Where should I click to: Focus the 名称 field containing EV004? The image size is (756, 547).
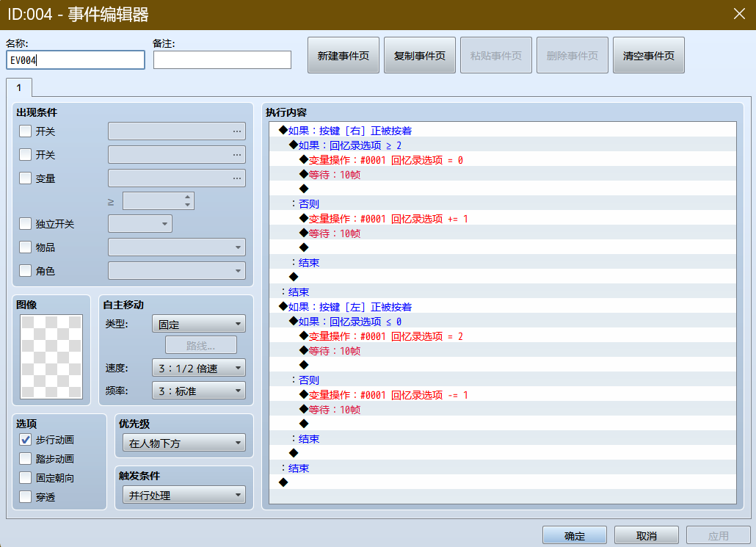[x=76, y=60]
